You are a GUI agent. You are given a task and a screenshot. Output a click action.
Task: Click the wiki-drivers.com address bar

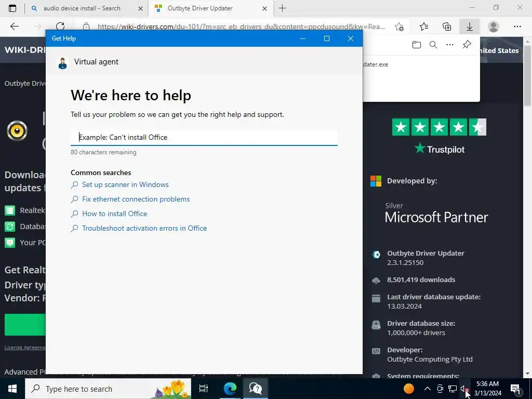coord(241,26)
